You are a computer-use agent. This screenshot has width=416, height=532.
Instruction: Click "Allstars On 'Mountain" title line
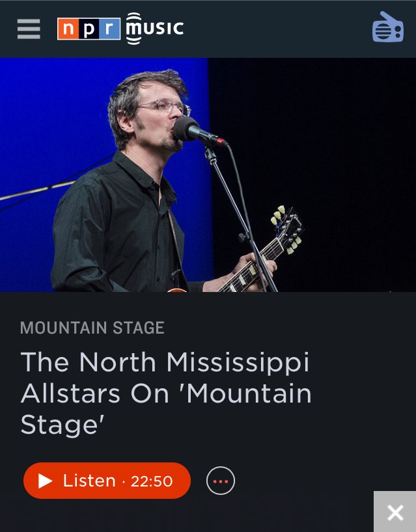pos(166,393)
